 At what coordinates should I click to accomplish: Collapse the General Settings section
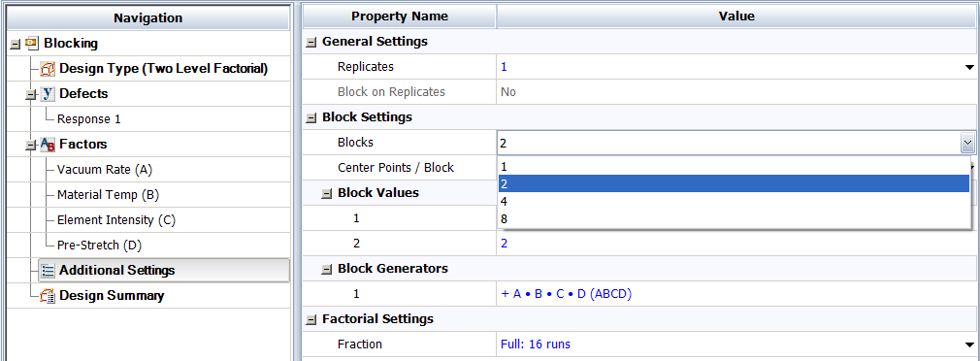pos(310,43)
